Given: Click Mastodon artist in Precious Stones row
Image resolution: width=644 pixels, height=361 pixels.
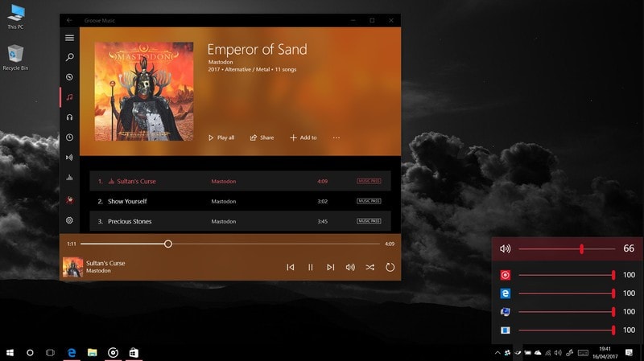Looking at the screenshot, I should (224, 222).
